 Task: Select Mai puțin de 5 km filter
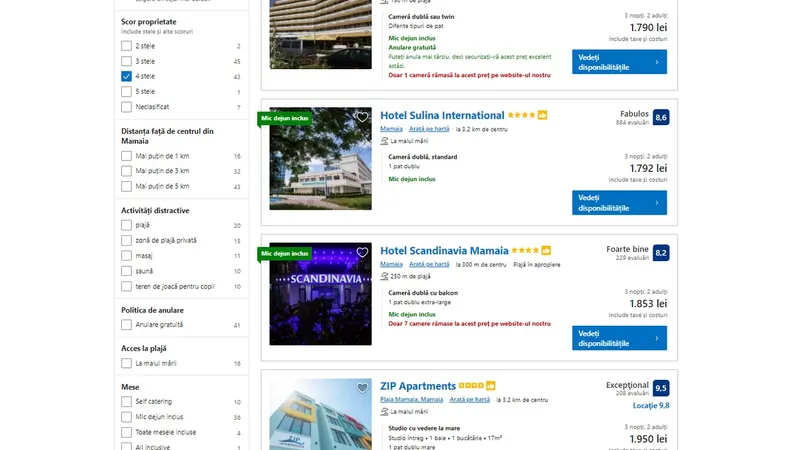click(x=127, y=186)
